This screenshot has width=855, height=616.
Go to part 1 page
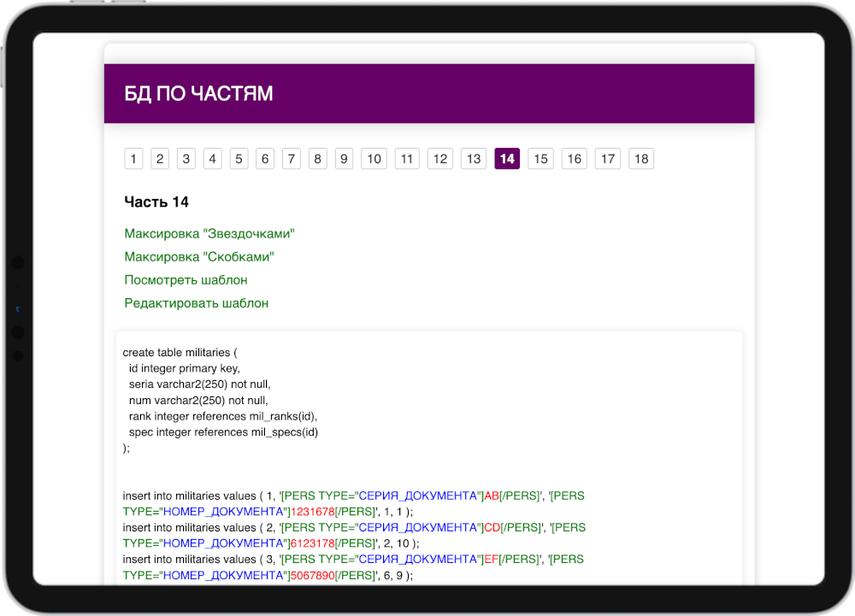(x=133, y=159)
